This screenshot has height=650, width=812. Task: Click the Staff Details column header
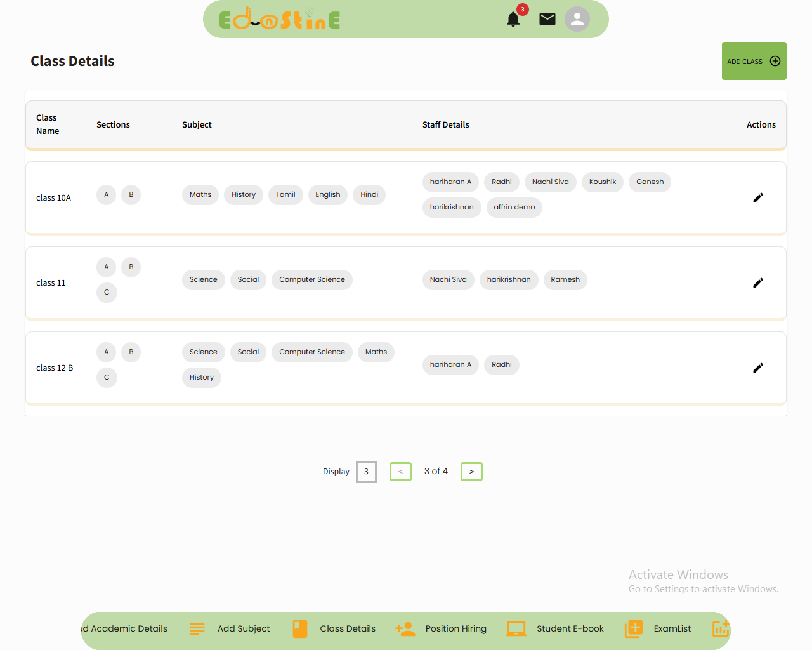(446, 124)
